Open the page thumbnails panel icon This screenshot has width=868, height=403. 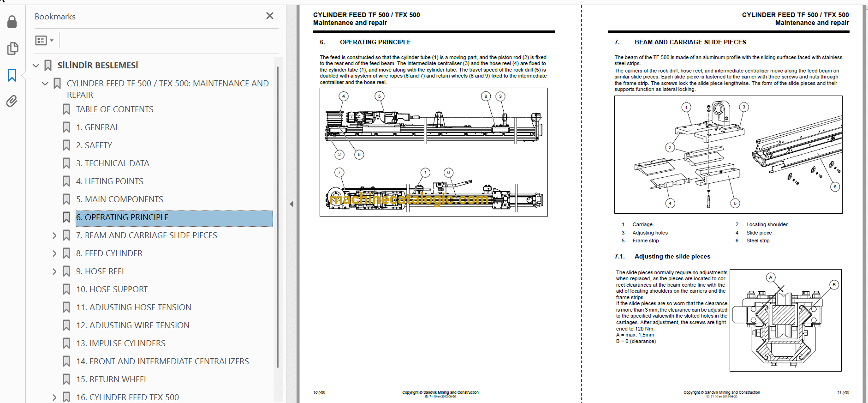coord(12,48)
